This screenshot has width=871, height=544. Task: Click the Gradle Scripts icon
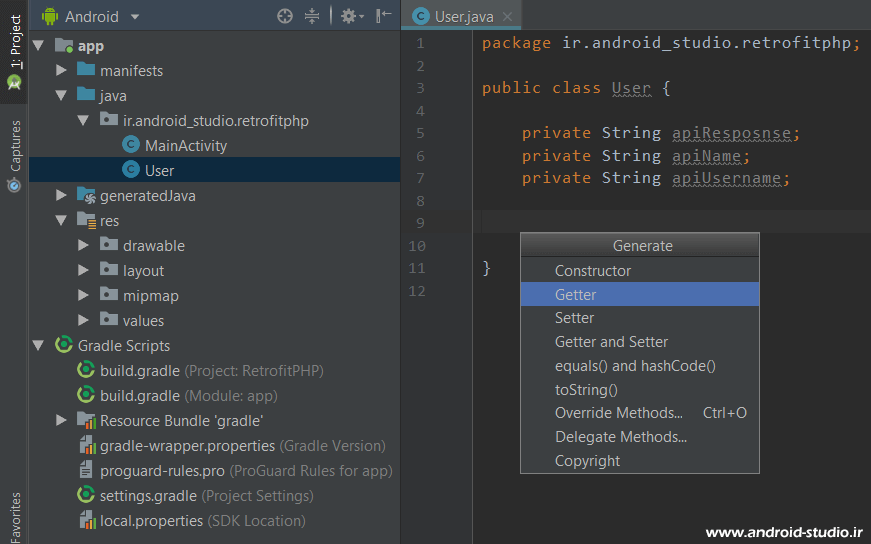[x=64, y=345]
